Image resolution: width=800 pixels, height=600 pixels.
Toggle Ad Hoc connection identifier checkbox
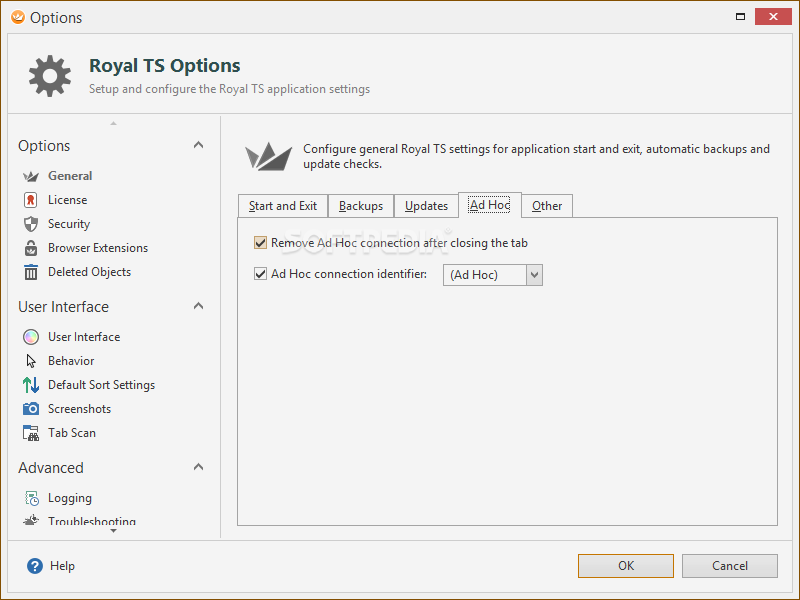point(260,274)
